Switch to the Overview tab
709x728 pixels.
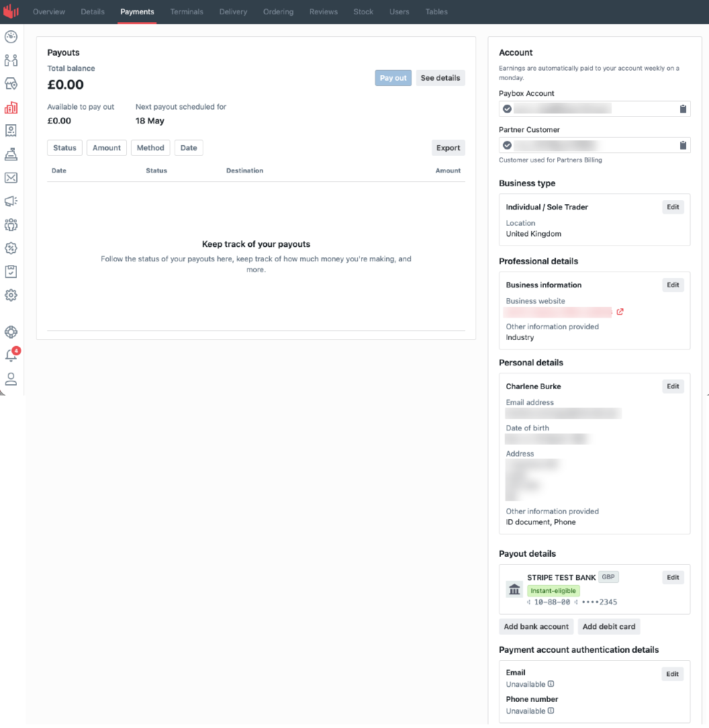click(49, 11)
